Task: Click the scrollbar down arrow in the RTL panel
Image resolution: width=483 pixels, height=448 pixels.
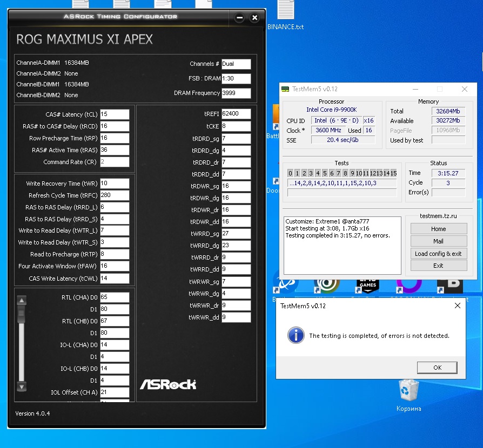Action: (x=22, y=386)
